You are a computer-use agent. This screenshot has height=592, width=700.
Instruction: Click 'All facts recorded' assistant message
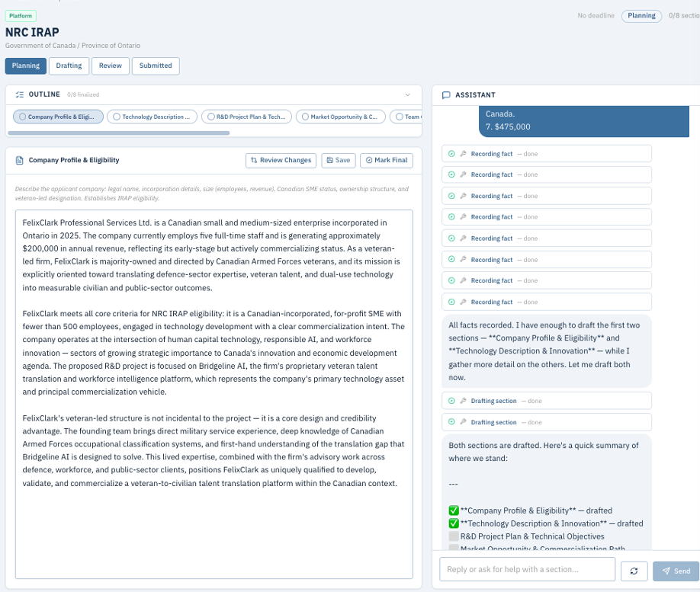pos(547,351)
